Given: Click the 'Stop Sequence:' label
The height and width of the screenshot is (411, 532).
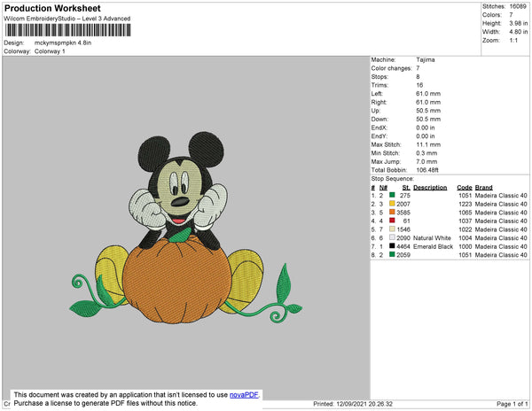Looking at the screenshot, I should [392, 179].
